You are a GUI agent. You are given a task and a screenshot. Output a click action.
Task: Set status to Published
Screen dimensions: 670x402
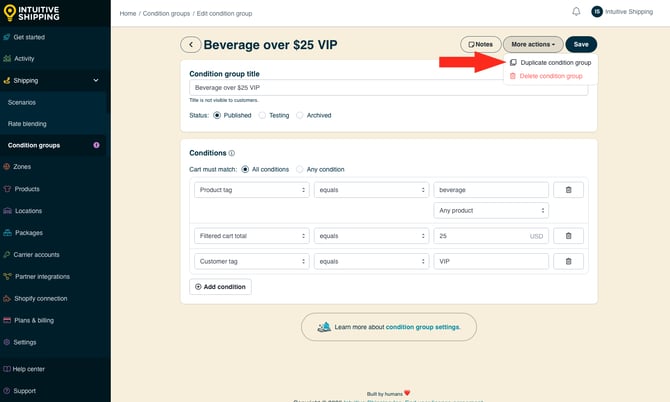tap(217, 115)
